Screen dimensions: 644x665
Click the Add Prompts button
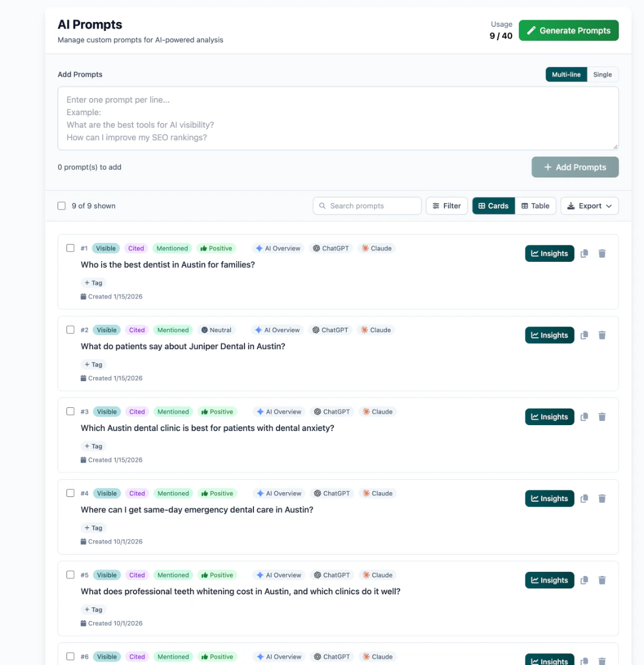pyautogui.click(x=575, y=167)
